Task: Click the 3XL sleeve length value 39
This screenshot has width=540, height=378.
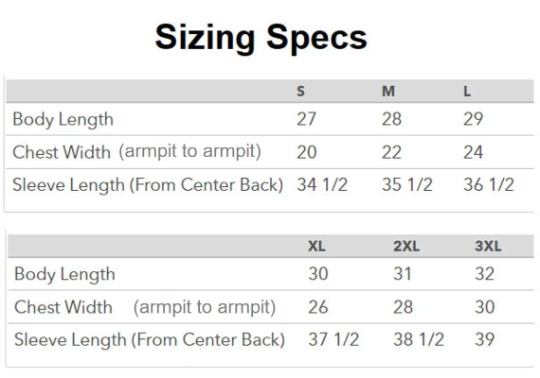Action: 485,339
